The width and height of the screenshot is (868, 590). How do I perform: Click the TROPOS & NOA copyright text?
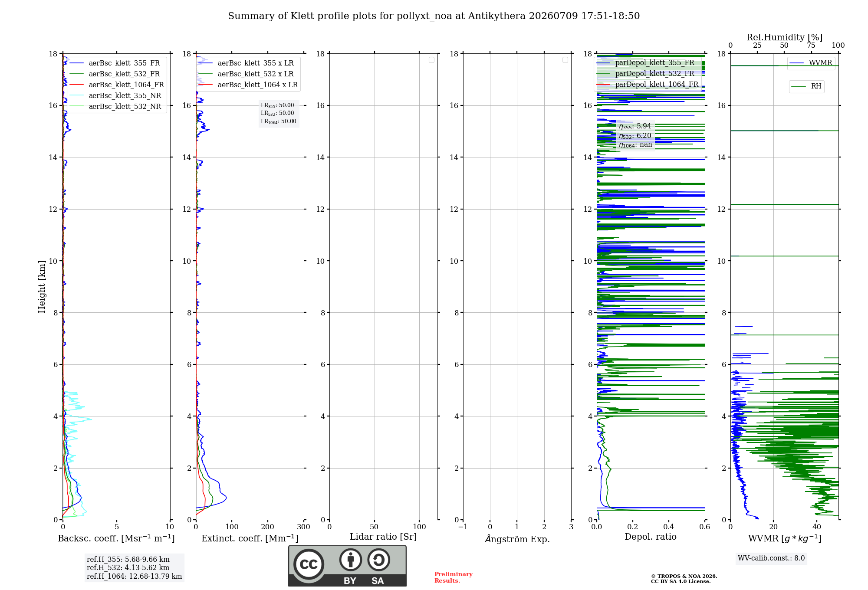[x=684, y=579]
